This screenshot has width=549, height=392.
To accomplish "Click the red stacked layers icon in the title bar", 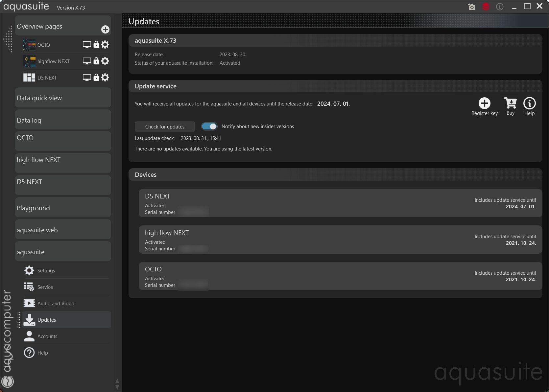I will 486,7.
